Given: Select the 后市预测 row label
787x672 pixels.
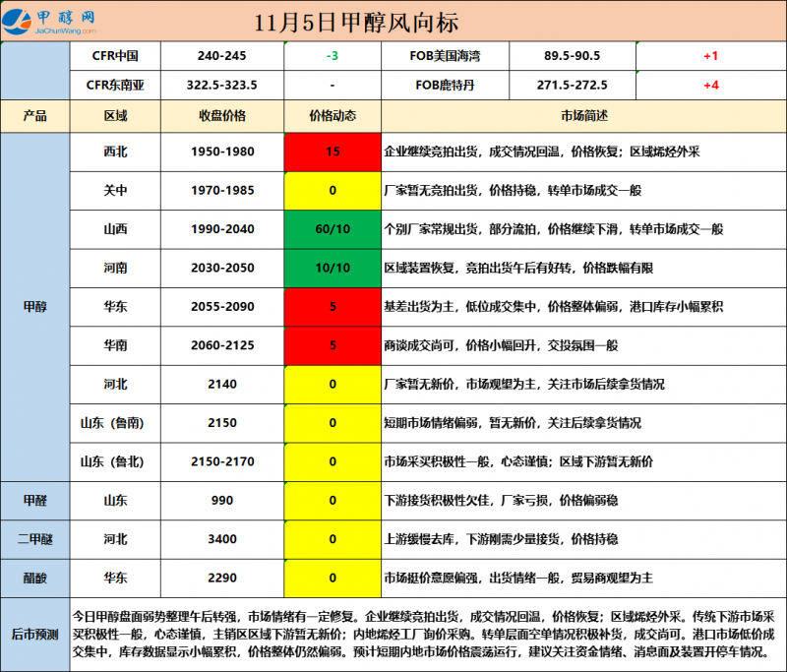Looking at the screenshot, I should pos(35,634).
